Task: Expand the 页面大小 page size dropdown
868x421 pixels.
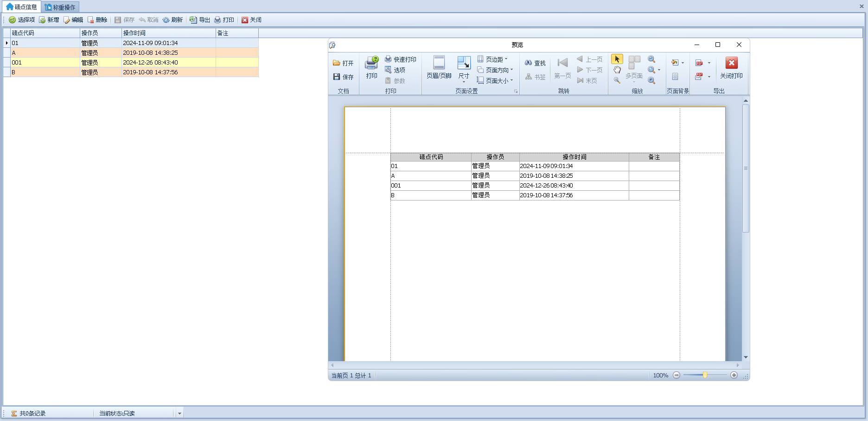Action: [511, 80]
